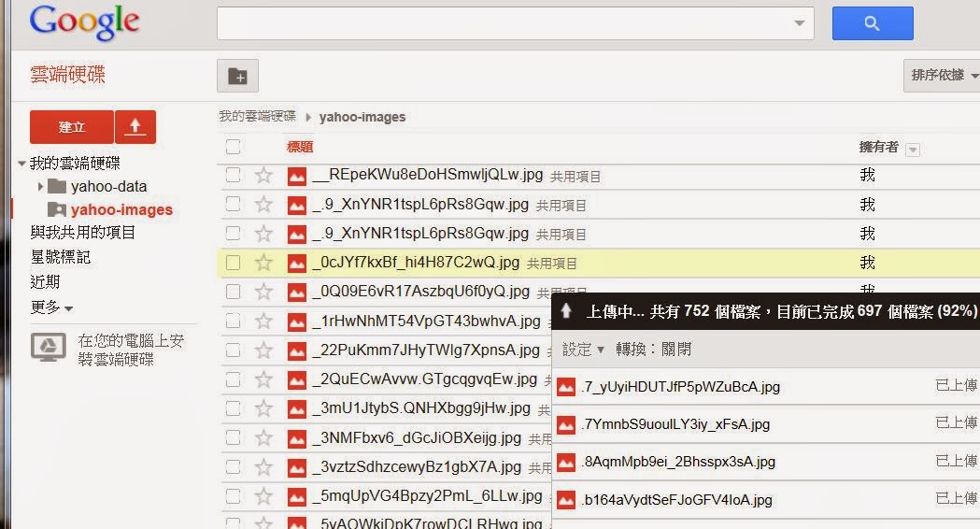
Task: Star the __REpeKWu8eDoHSmwljQLw.jpg file
Action: point(263,175)
